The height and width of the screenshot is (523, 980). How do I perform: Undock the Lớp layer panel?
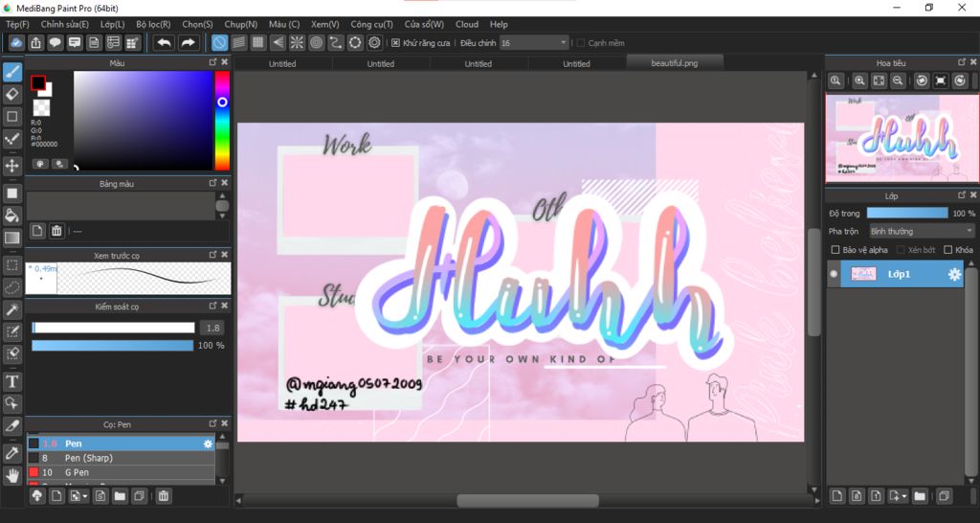[x=962, y=195]
